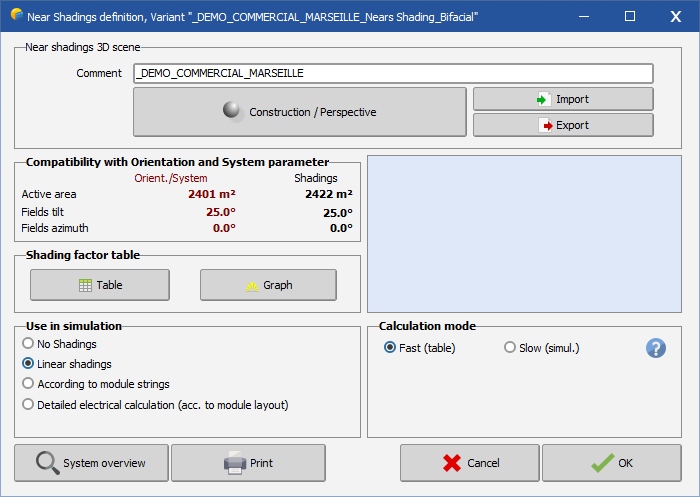
Task: Click the Orient./System column header
Action: (171, 178)
